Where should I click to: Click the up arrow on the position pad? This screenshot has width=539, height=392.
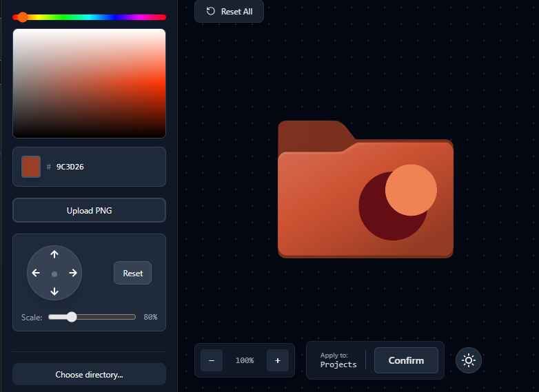[54, 254]
